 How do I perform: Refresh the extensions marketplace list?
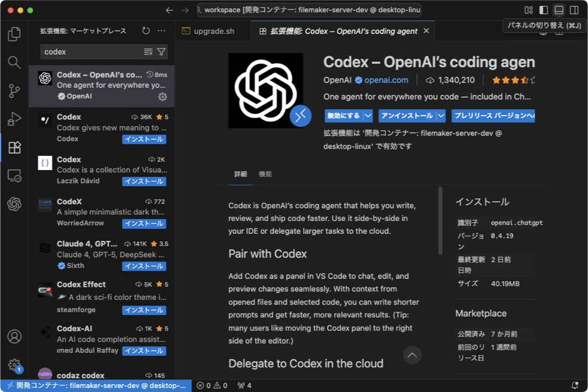point(146,31)
